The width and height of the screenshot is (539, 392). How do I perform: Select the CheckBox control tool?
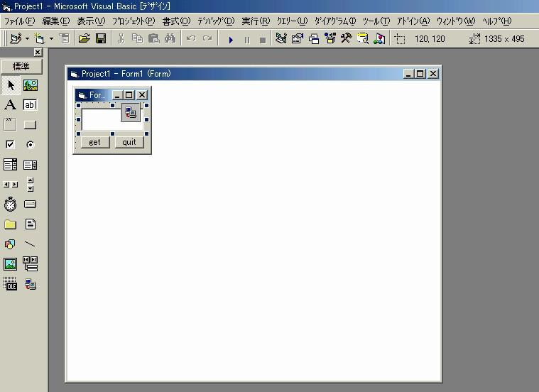(x=11, y=144)
